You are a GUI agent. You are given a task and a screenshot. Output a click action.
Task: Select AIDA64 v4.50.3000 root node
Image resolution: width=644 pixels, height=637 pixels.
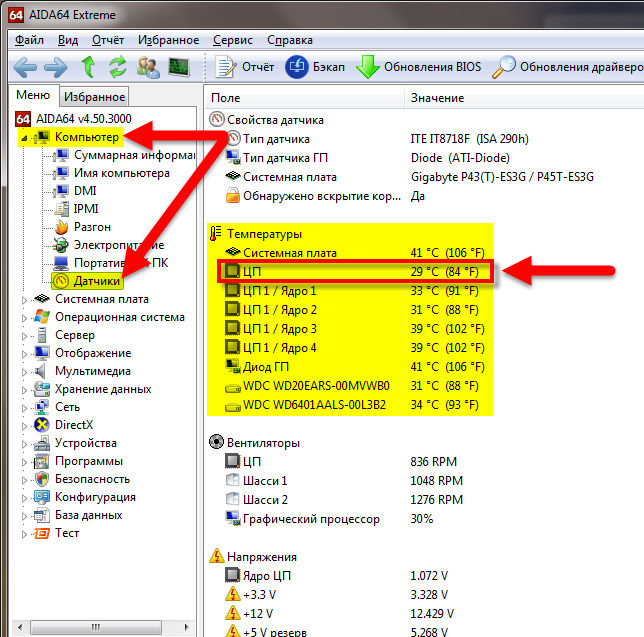74,119
